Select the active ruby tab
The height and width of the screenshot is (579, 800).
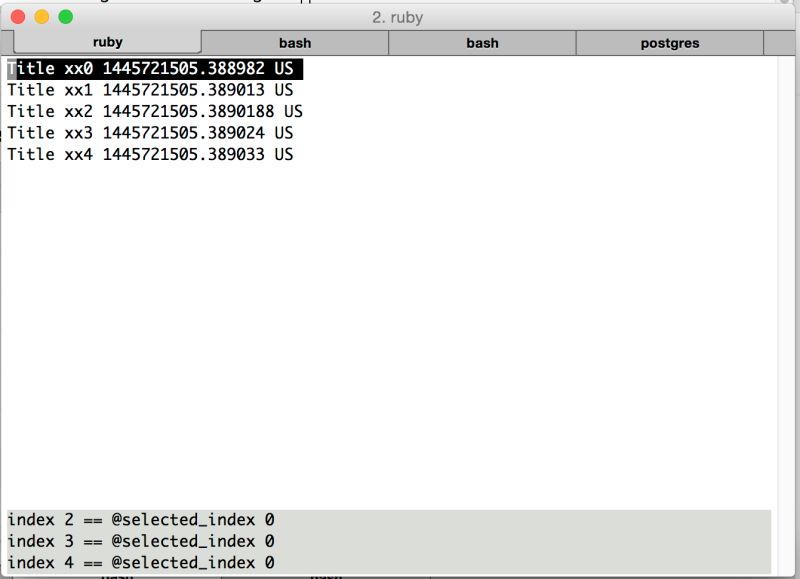click(x=107, y=43)
